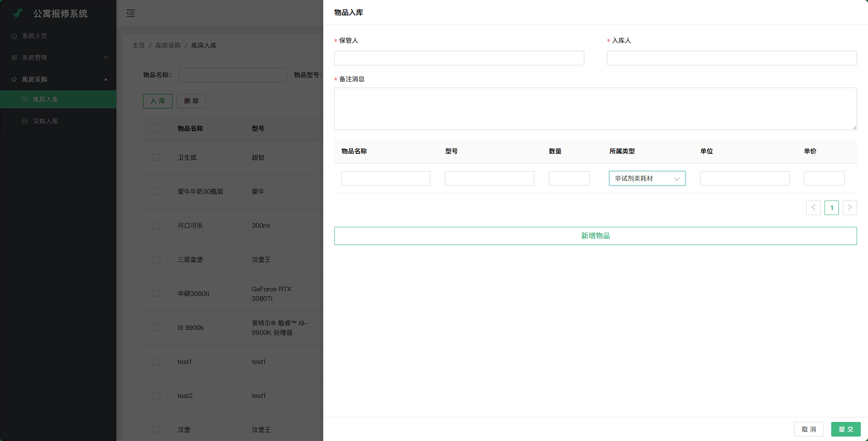This screenshot has height=441, width=868.
Task: Click the 新增物品 button
Action: [595, 236]
